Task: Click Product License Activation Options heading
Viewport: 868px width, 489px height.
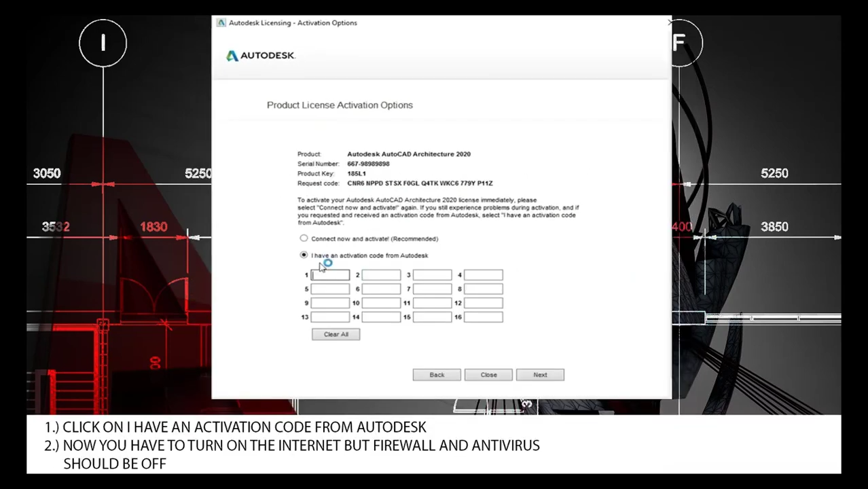Action: tap(340, 105)
